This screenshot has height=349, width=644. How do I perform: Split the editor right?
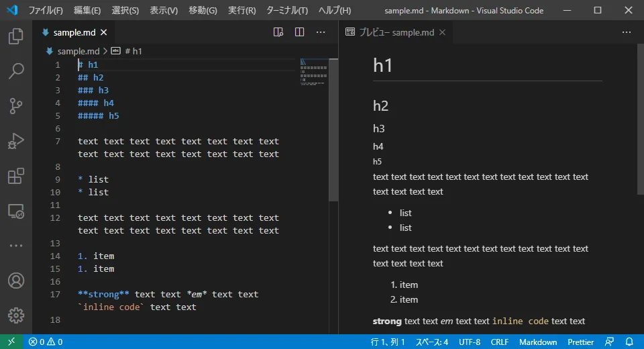pos(300,32)
